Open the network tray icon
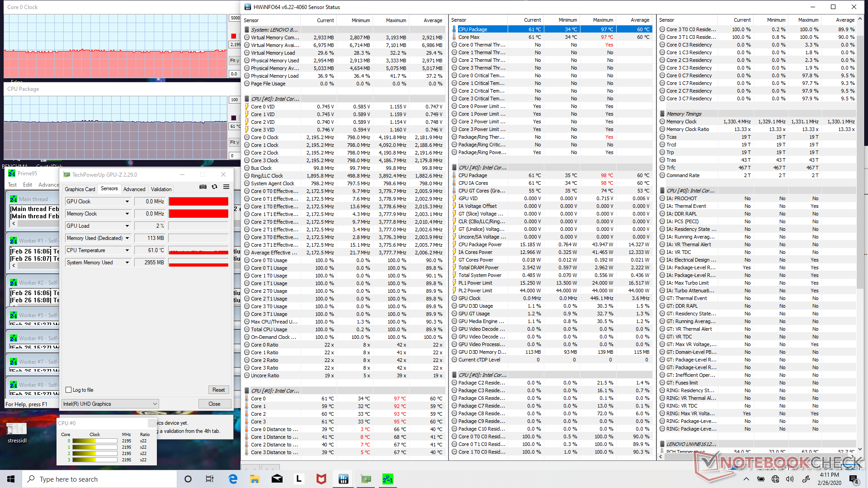Screen dimensions: 868x488 (x=775, y=479)
